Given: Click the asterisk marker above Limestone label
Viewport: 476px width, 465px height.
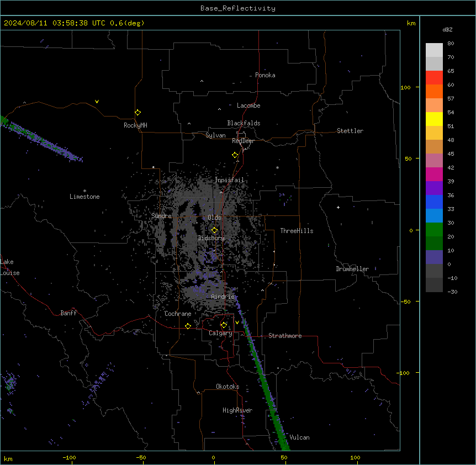Looking at the screenshot, I should [x=84, y=191].
